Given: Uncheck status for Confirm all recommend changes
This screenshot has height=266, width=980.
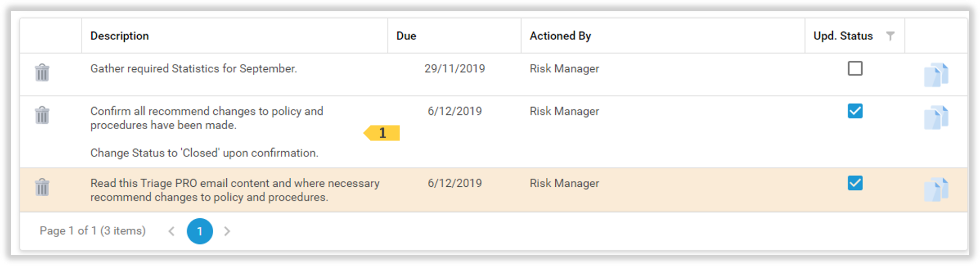Looking at the screenshot, I should pyautogui.click(x=855, y=111).
